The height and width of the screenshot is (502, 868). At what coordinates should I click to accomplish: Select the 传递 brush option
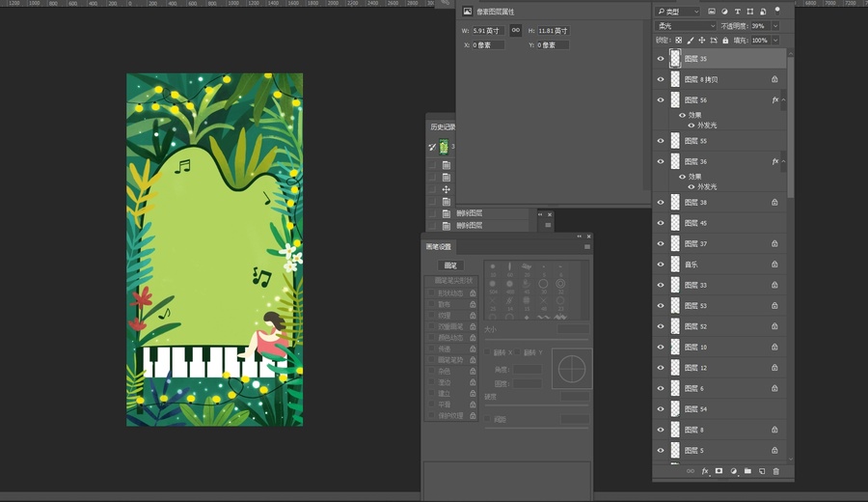coord(444,349)
